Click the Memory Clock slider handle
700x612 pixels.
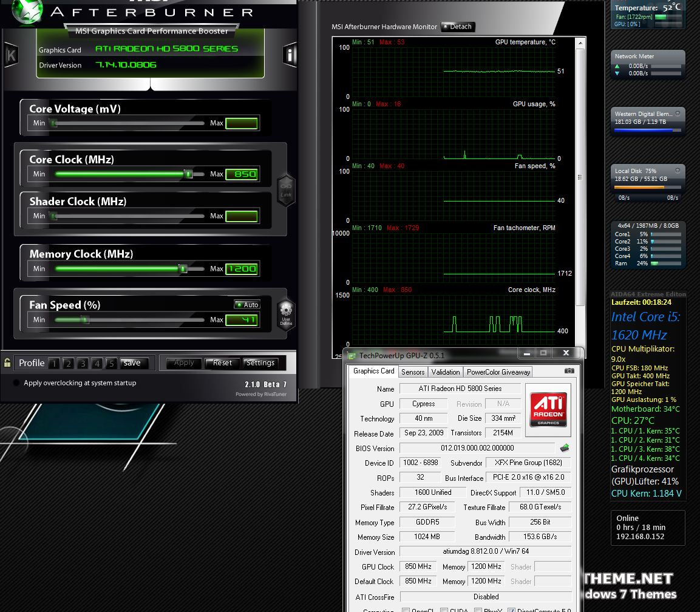point(183,269)
